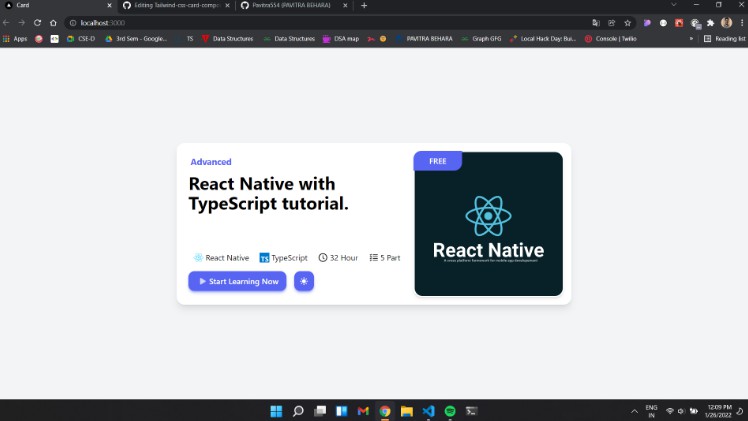Screen dimensions: 748x421
Task: Open the Graph GFG bookmark
Action: (481, 39)
